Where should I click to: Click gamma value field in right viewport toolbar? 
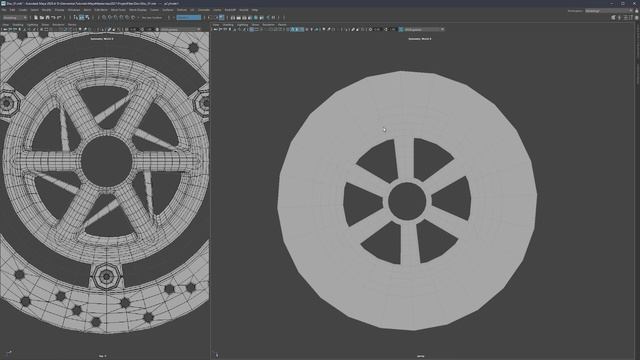(393, 29)
